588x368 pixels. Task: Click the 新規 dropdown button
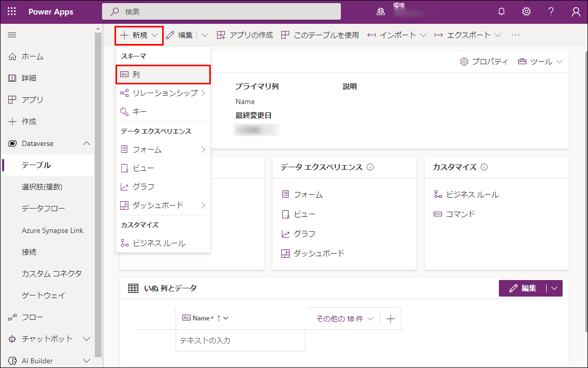[139, 35]
